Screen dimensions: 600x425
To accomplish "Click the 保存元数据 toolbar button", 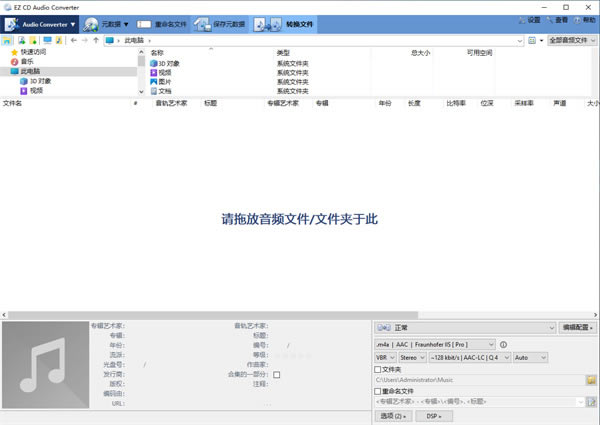I will click(219, 24).
